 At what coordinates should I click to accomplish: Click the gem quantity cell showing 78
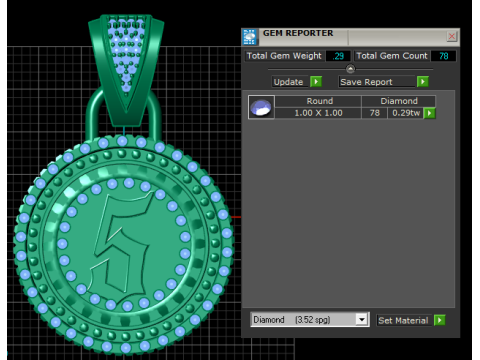tap(375, 113)
